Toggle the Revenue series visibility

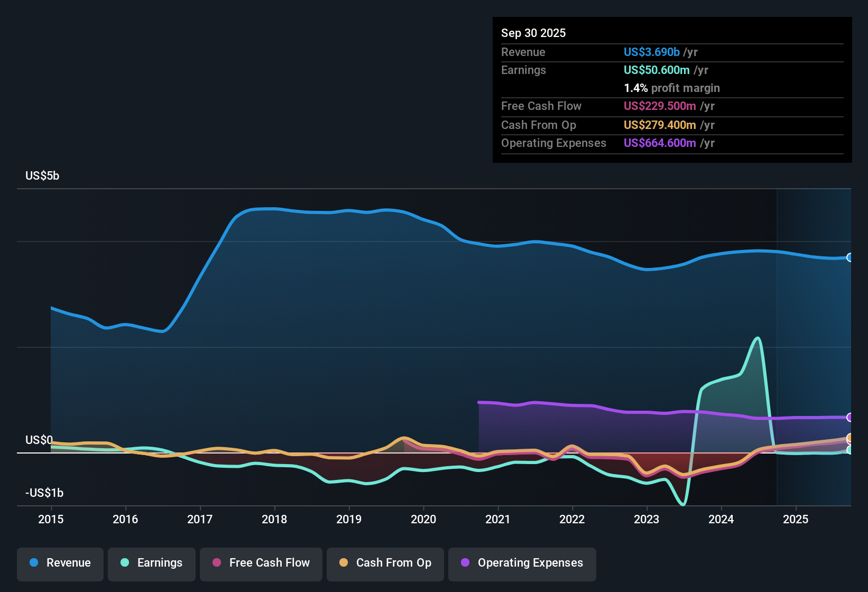[60, 563]
